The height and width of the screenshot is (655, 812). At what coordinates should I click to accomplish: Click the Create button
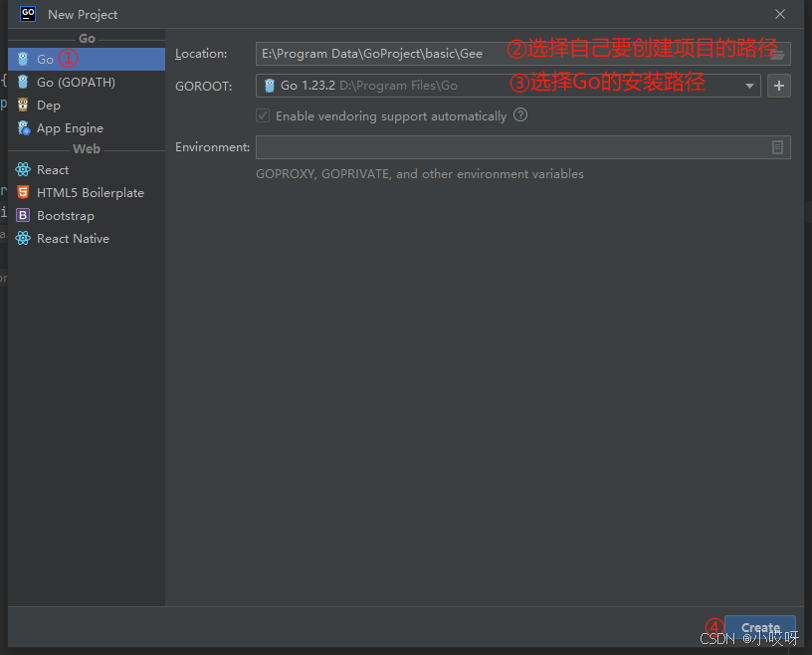click(759, 627)
